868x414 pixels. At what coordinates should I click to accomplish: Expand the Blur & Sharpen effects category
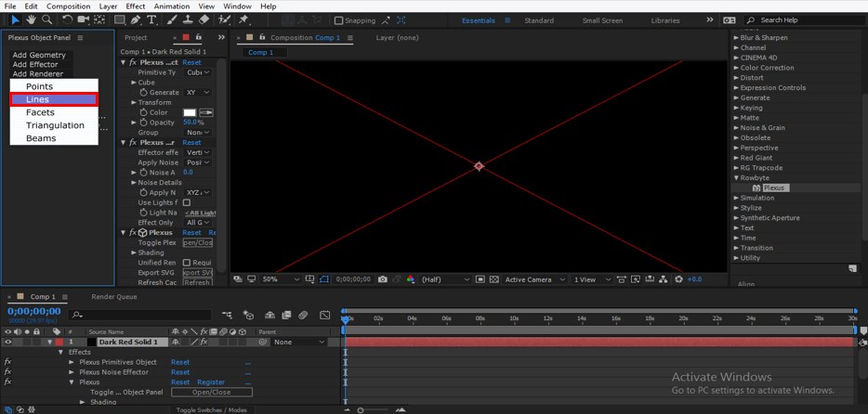click(736, 37)
